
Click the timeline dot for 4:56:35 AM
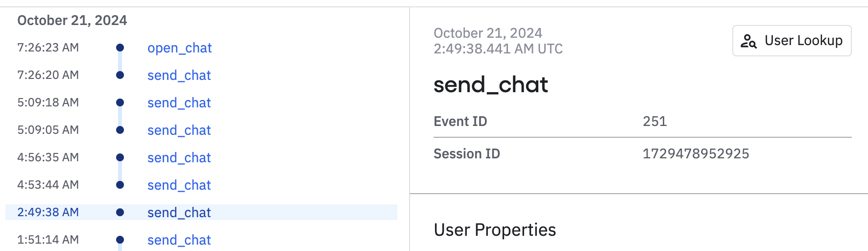120,157
